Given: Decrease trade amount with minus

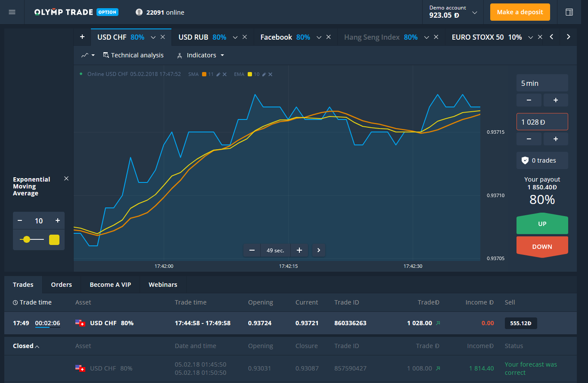Looking at the screenshot, I should tap(529, 139).
